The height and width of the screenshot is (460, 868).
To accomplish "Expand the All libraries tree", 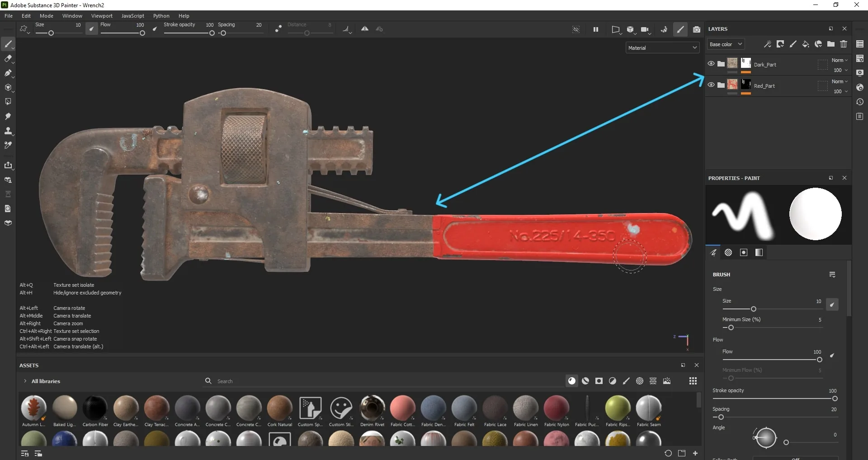I will click(25, 381).
